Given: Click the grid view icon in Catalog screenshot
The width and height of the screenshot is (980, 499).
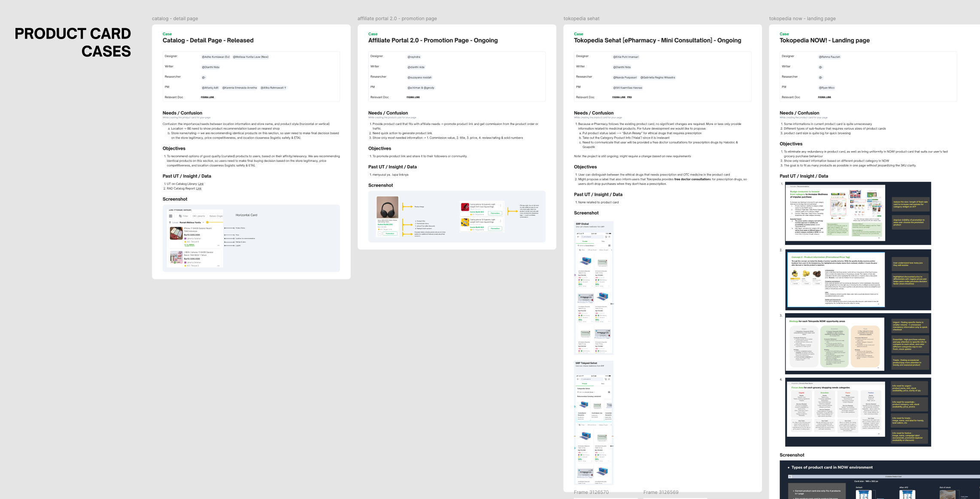Looking at the screenshot, I should (170, 216).
